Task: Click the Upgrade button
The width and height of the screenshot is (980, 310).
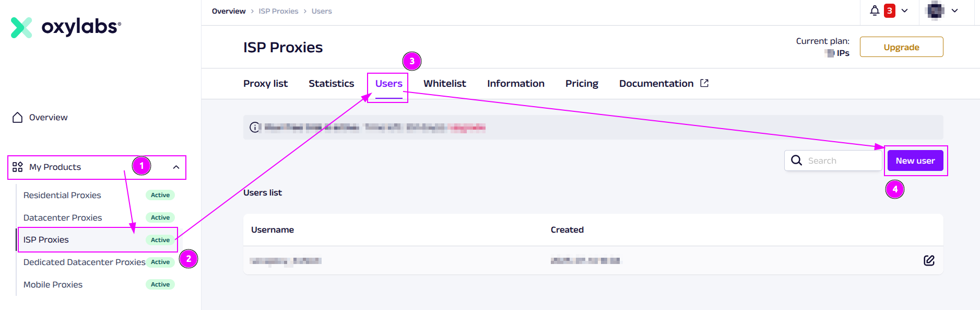Action: 901,47
